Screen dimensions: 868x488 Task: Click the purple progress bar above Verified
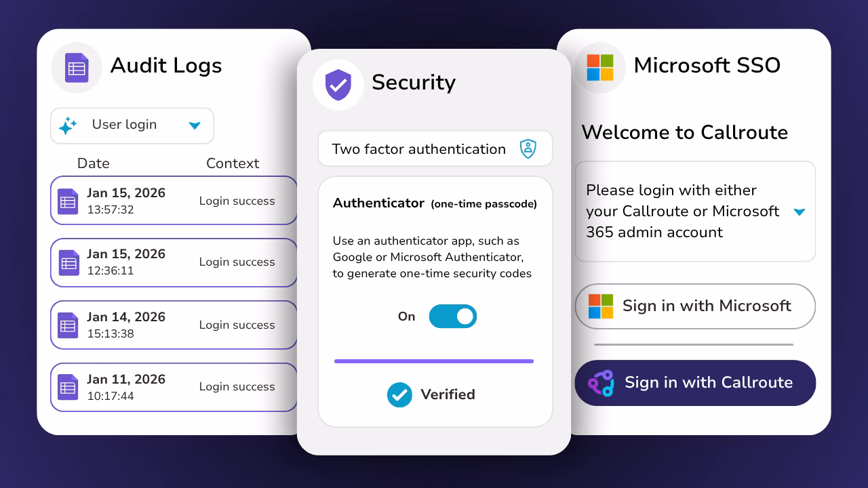click(434, 361)
